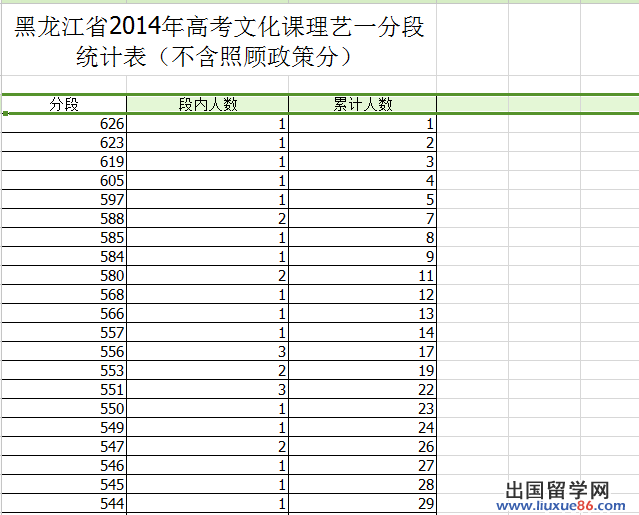Click 段内人数 cell in row 626

(207, 123)
